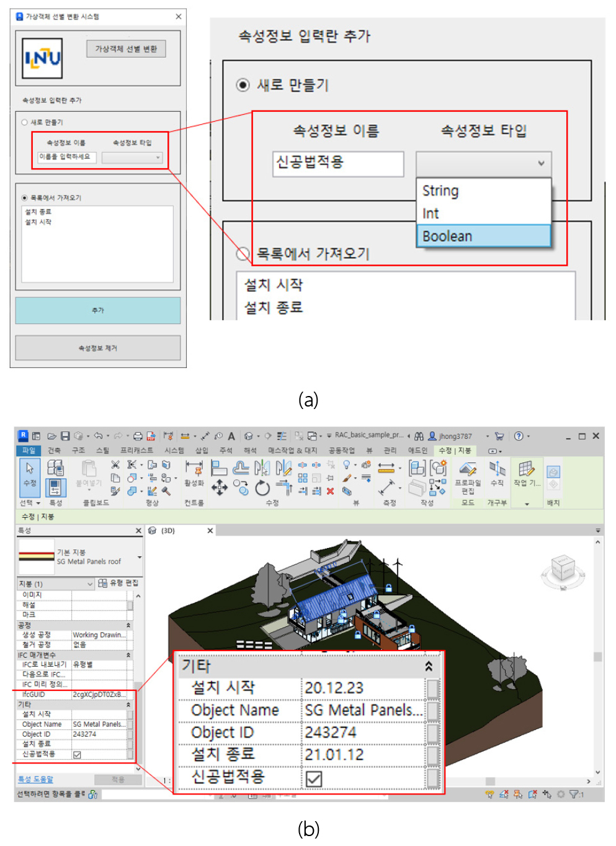Open the 특성 도움말 link
Screen dimensions: 616x846
tap(35, 779)
